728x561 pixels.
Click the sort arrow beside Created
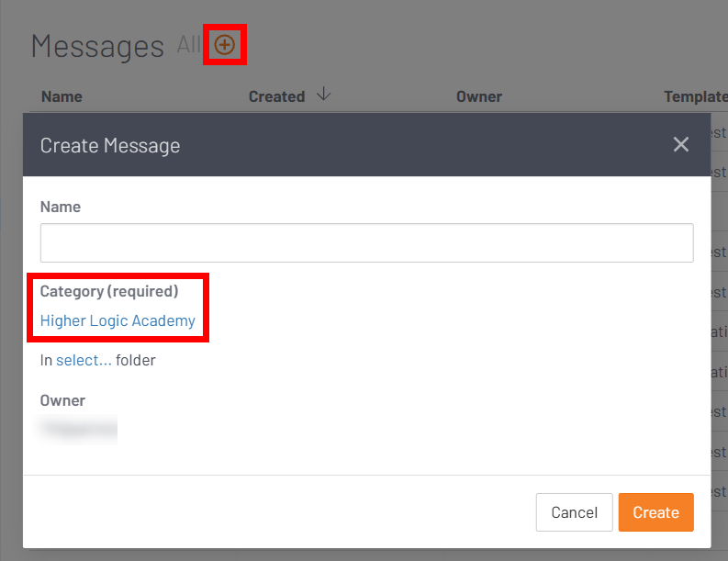pos(323,95)
